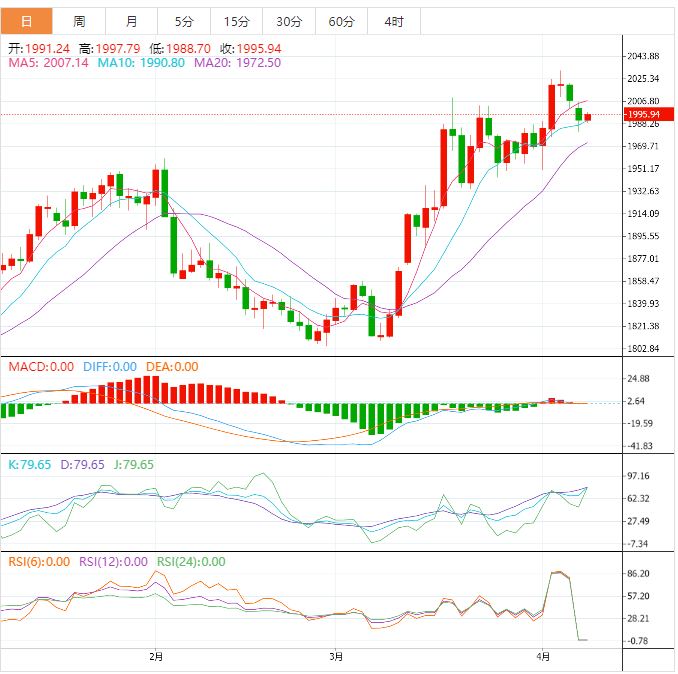This screenshot has width=678, height=674.
Task: Open the 15分 timeframe tab
Action: pos(237,21)
